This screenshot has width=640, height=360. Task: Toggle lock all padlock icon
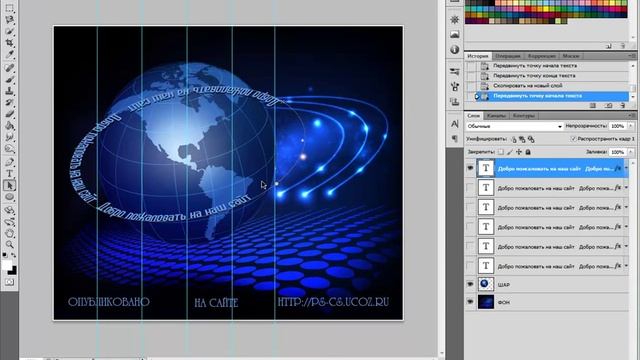tap(528, 152)
